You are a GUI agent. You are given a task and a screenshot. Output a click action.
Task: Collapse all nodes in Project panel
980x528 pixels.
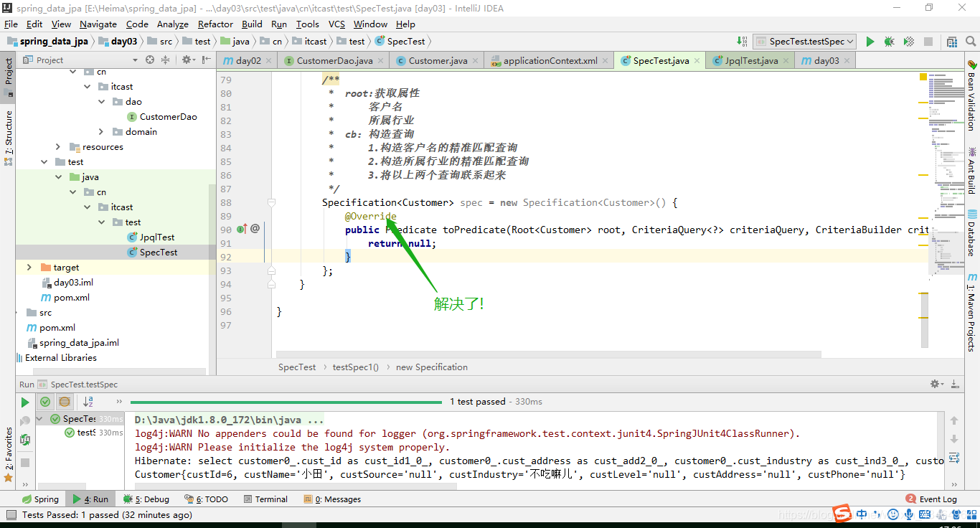[x=166, y=60]
